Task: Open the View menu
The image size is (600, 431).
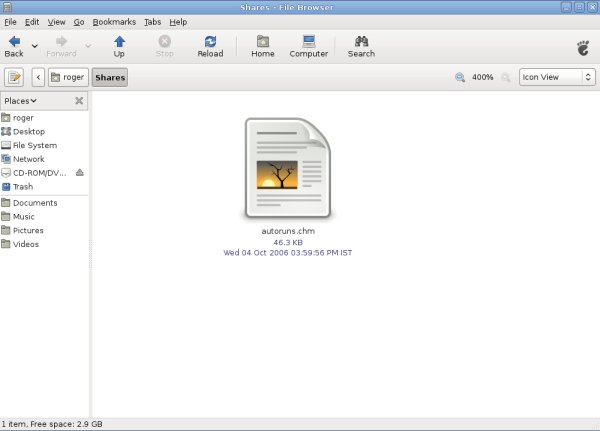Action: click(56, 22)
